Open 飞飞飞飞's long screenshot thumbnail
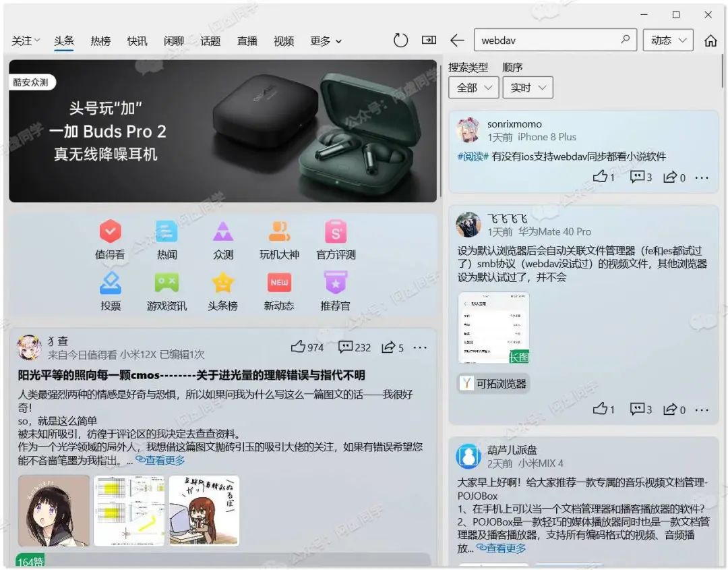 click(x=493, y=328)
